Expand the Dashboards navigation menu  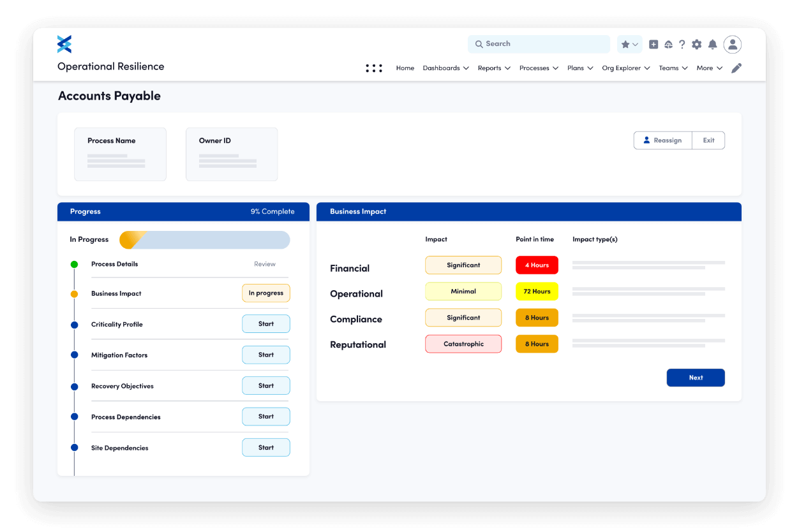click(445, 68)
